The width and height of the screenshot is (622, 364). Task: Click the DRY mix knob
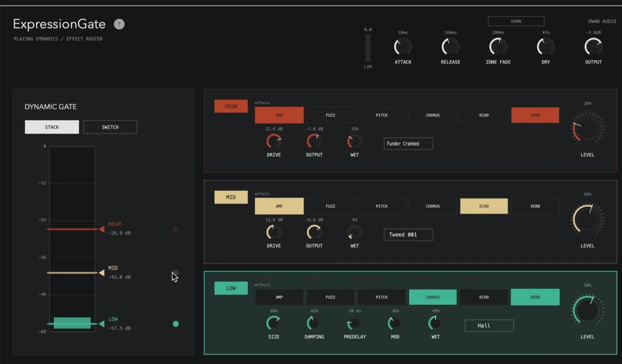(x=545, y=47)
